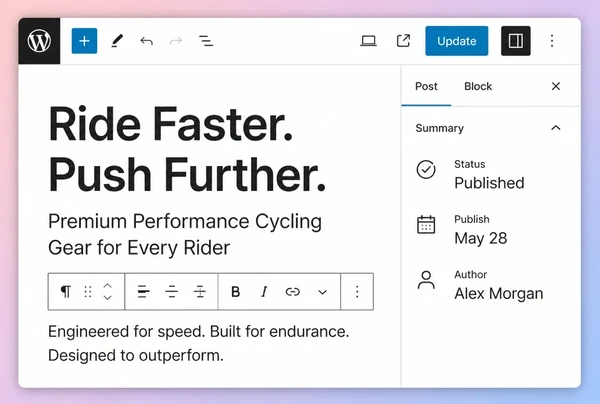Toggle bold formatting

click(x=235, y=292)
